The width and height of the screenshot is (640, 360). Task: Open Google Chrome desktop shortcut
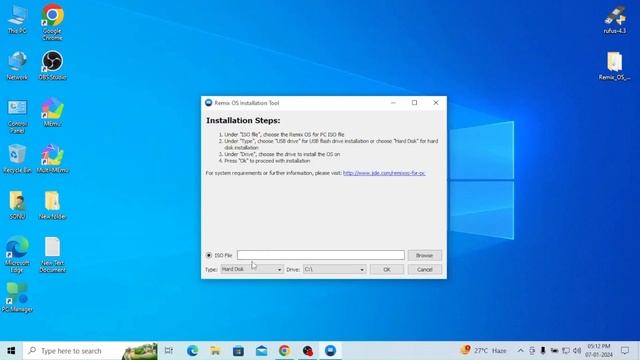pos(52,22)
